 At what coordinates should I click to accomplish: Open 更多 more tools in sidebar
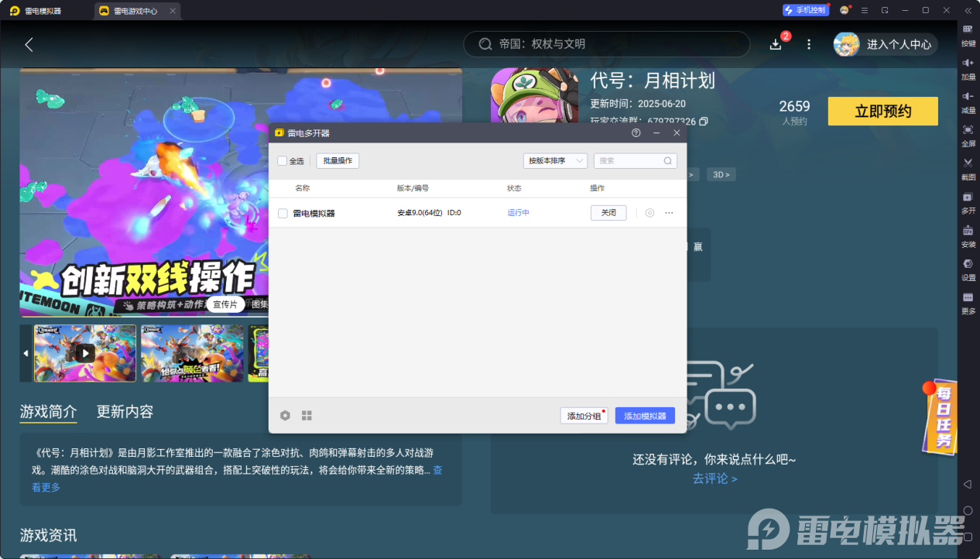point(968,302)
